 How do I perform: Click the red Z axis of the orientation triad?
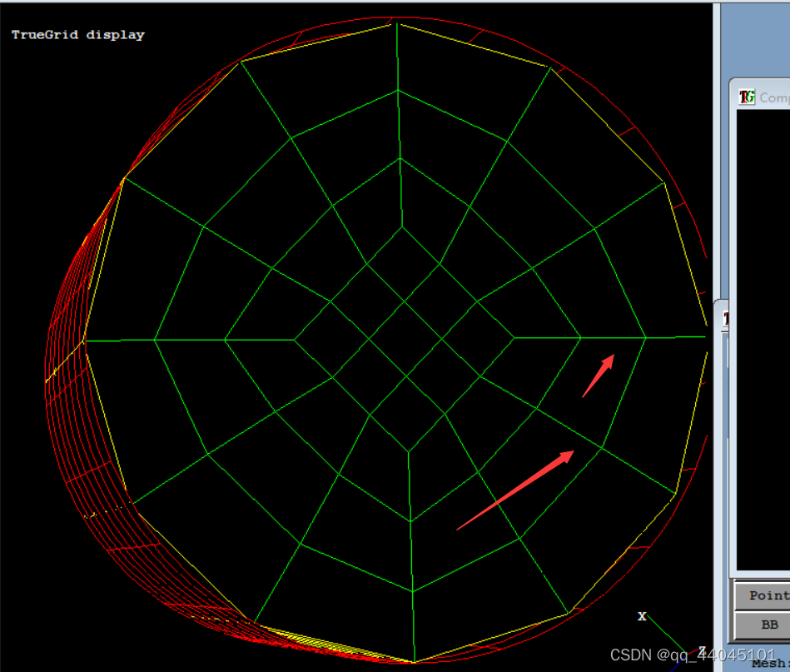click(693, 649)
